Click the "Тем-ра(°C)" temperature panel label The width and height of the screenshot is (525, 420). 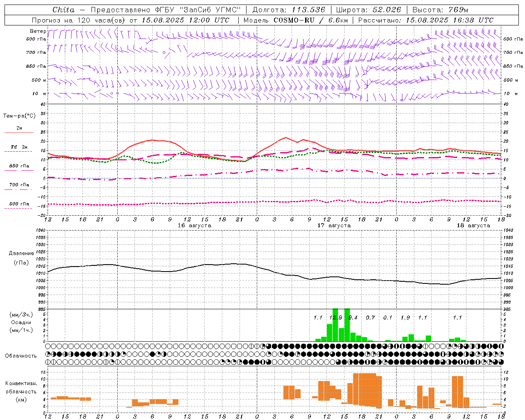click(x=19, y=116)
